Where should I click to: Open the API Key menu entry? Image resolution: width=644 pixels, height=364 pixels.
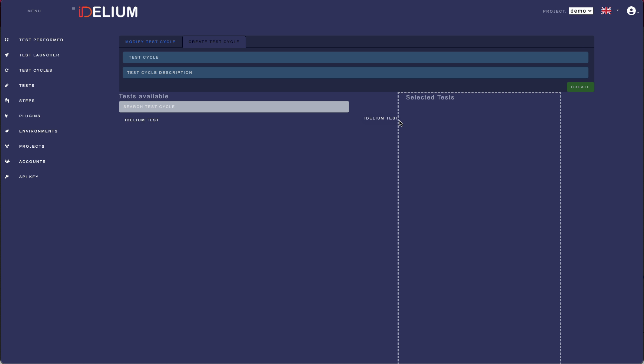pyautogui.click(x=29, y=177)
